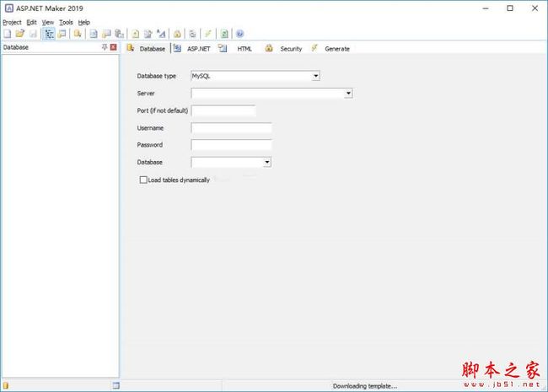The width and height of the screenshot is (548, 392).
Task: Open help via the blue question-mark icon
Action: click(x=239, y=34)
